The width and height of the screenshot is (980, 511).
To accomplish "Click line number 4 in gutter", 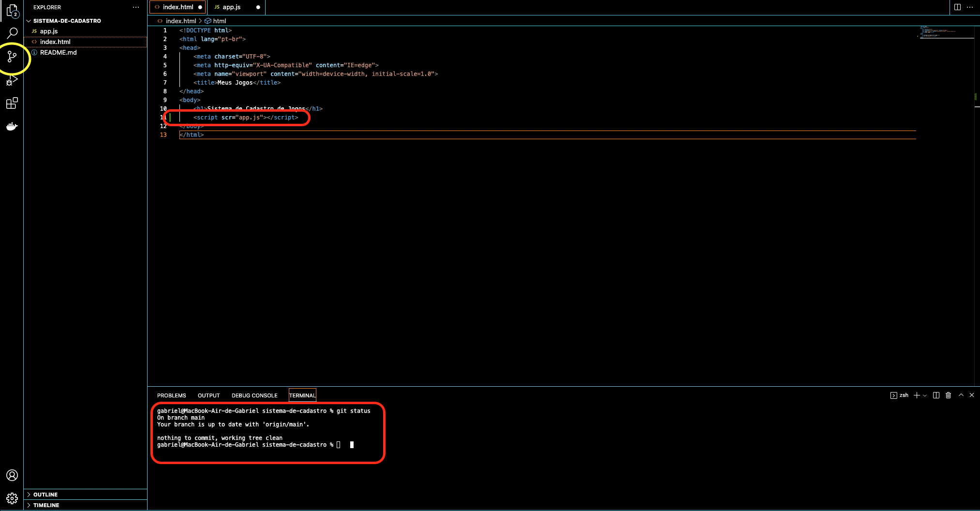I will [x=165, y=57].
